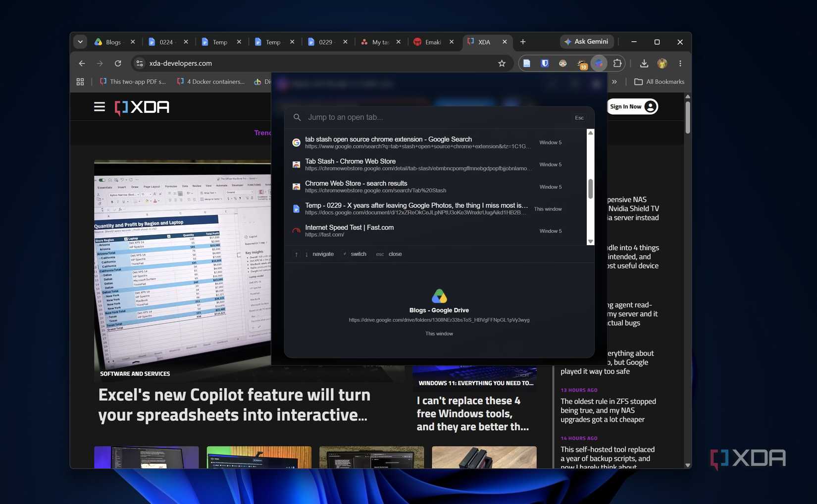
Task: Open the All Bookmarks folder
Action: [x=659, y=82]
